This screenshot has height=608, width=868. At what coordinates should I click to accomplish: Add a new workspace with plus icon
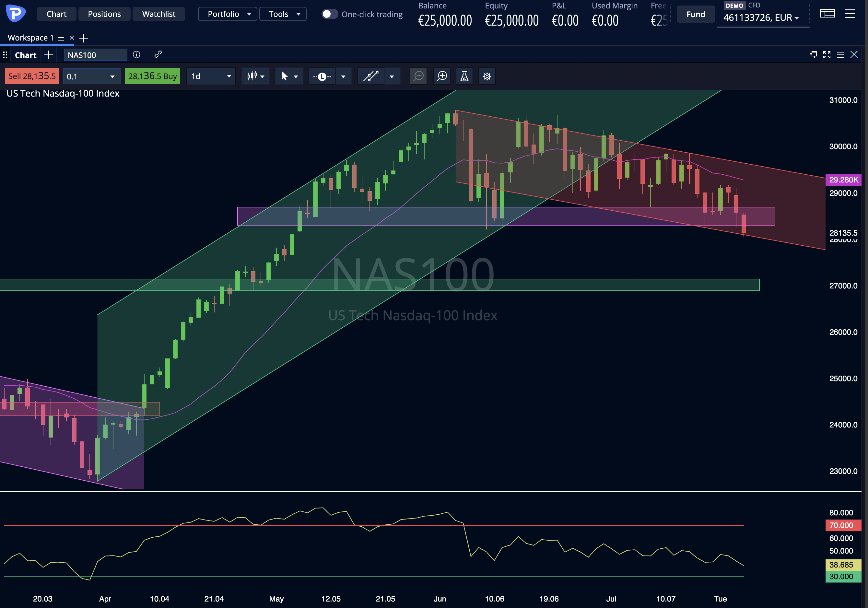[84, 38]
